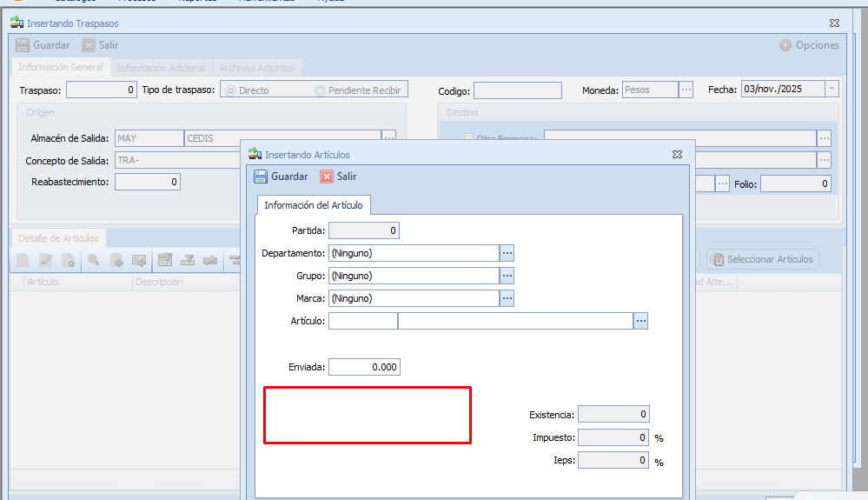This screenshot has width=868, height=500.
Task: Click the new blank document icon in Detalle toolbar
Action: point(23,259)
